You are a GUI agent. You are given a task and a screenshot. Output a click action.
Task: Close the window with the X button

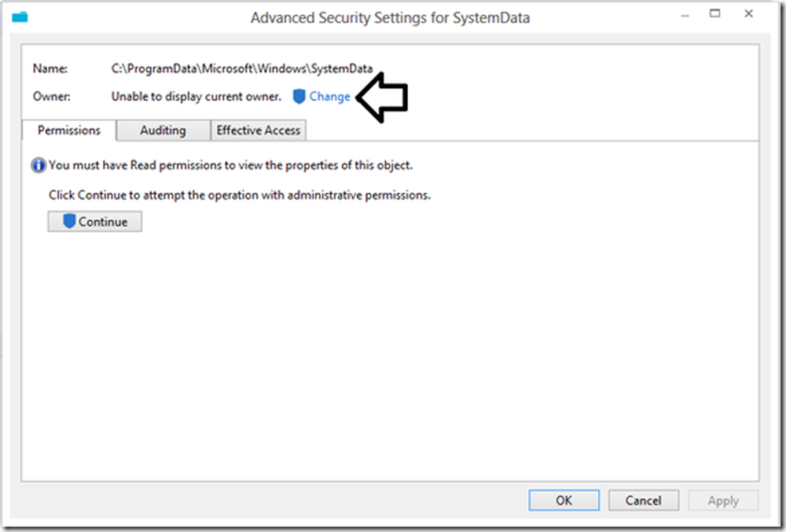point(752,14)
